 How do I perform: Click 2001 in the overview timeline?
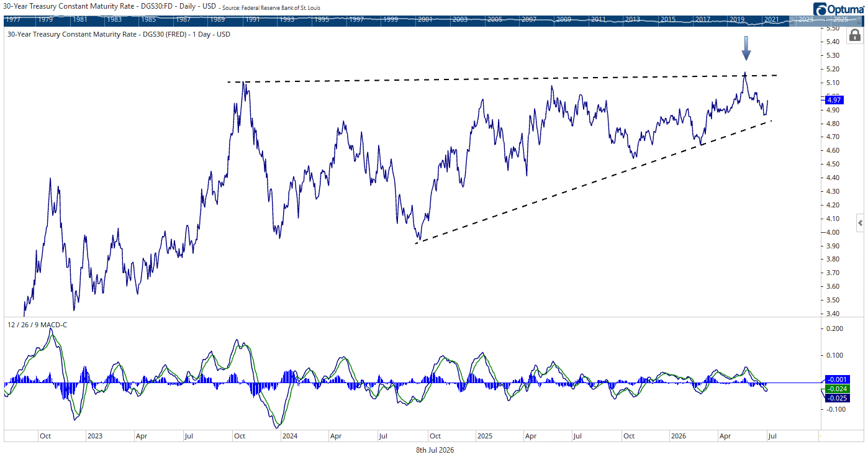pyautogui.click(x=425, y=20)
